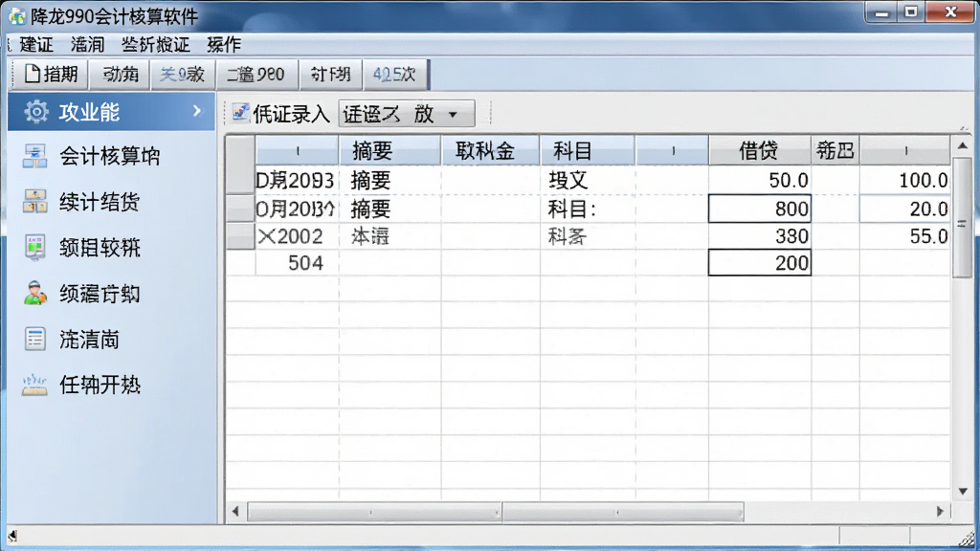Click the cell showing 科目:
Screen dimensions: 980x551
[588, 209]
